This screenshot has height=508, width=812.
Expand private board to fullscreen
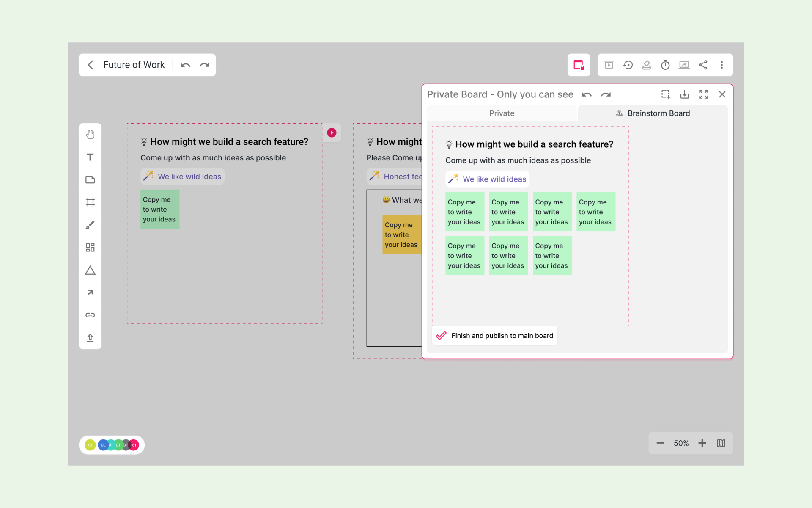pos(703,94)
